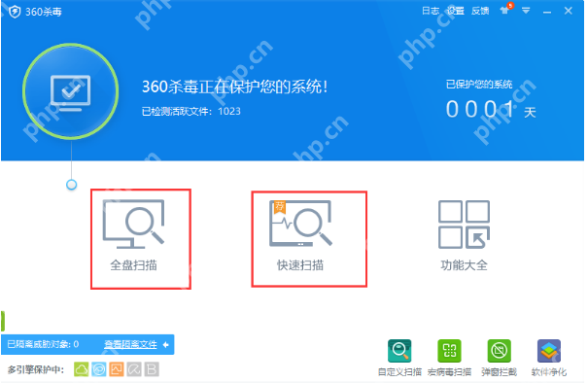
Task: Collapse the quarantine bar arrow
Action: (x=166, y=344)
